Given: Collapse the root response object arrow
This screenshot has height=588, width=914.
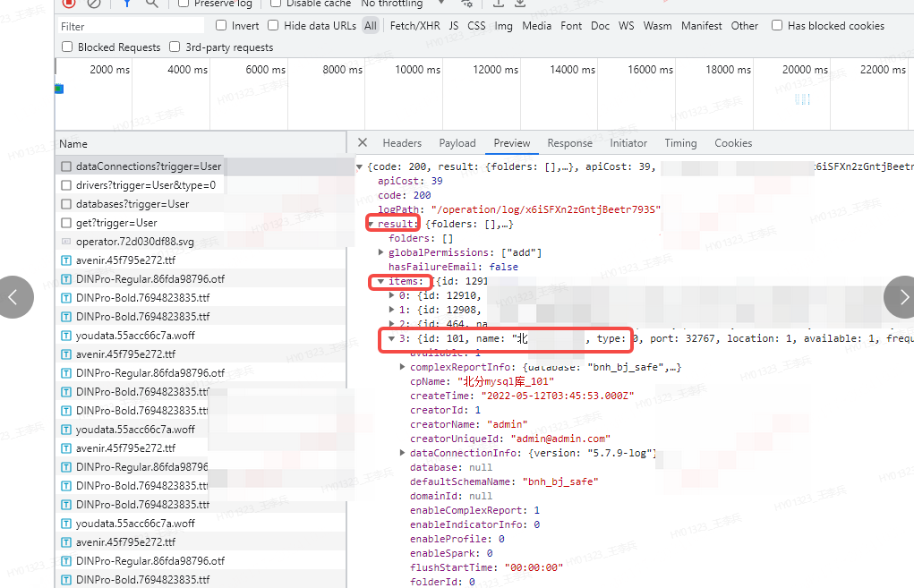Looking at the screenshot, I should (360, 167).
